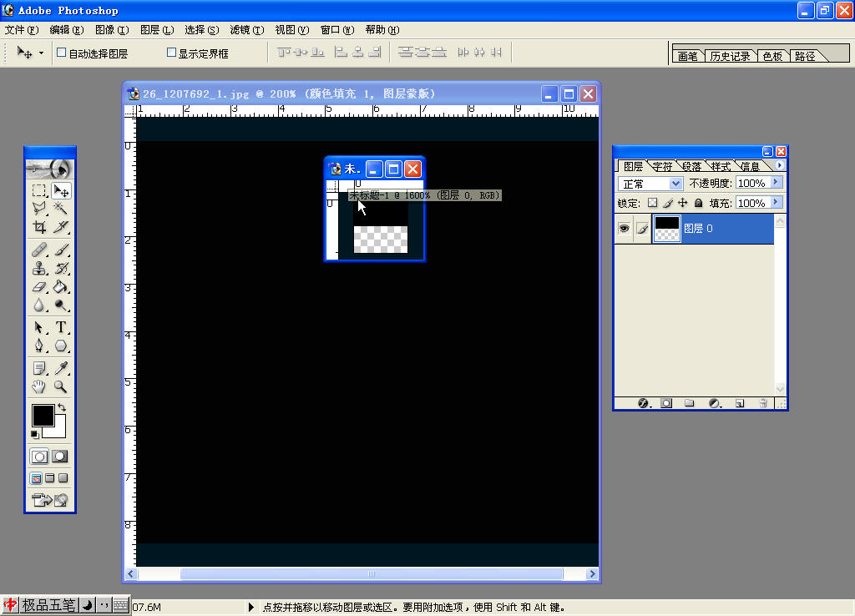Select the Notes tool
The width and height of the screenshot is (855, 616).
point(38,368)
